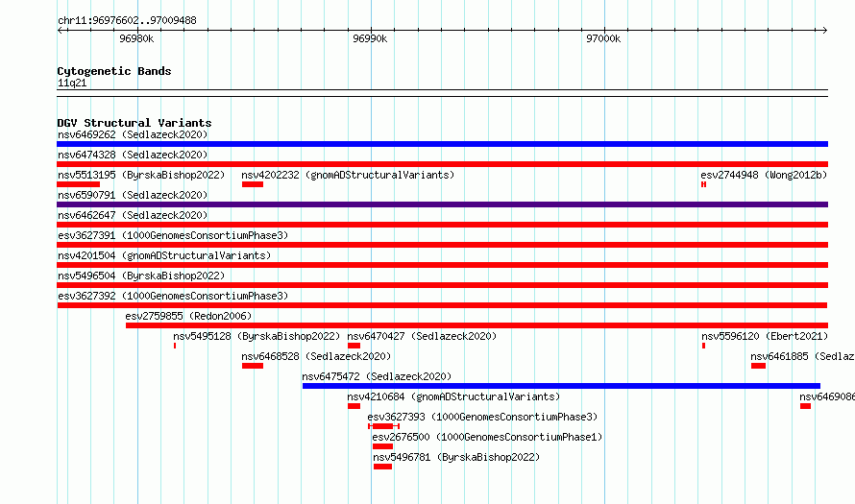855x504 pixels.
Task: Click the red bar under nsv5496781
Action: 382,467
